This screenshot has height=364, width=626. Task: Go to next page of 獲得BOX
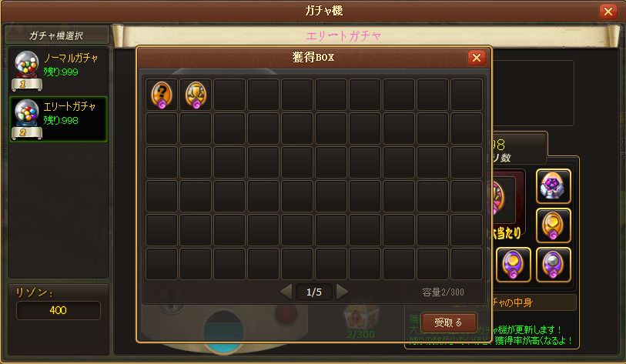[x=342, y=292]
